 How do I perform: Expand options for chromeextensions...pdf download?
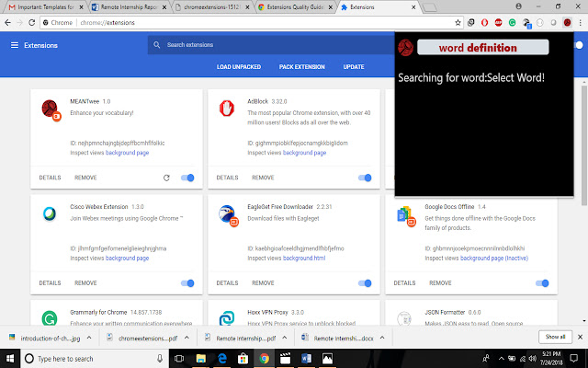(x=187, y=338)
